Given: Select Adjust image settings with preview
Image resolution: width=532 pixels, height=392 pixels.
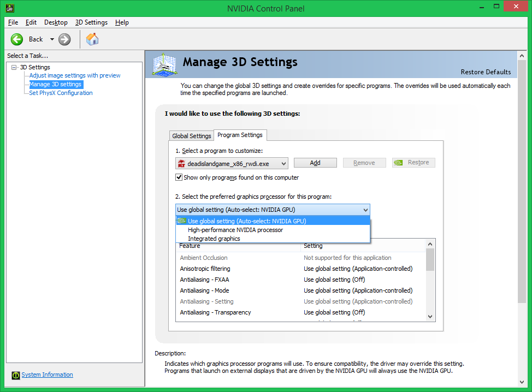Looking at the screenshot, I should click(x=75, y=75).
